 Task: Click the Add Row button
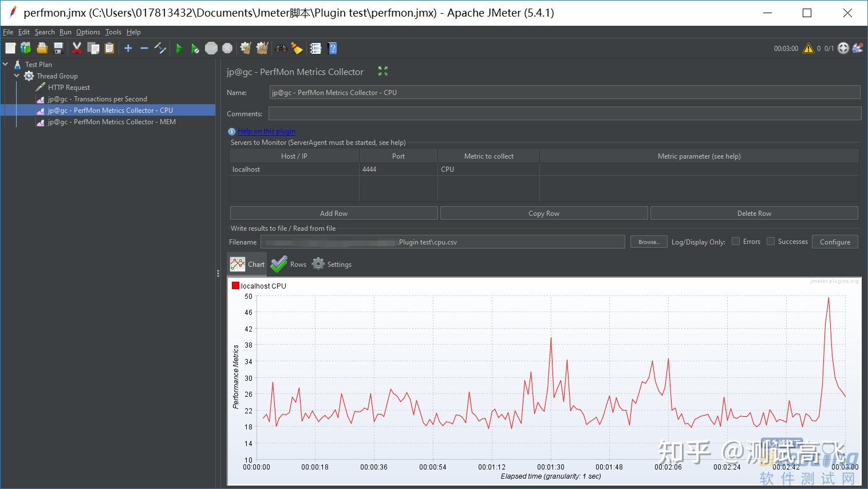[334, 214]
